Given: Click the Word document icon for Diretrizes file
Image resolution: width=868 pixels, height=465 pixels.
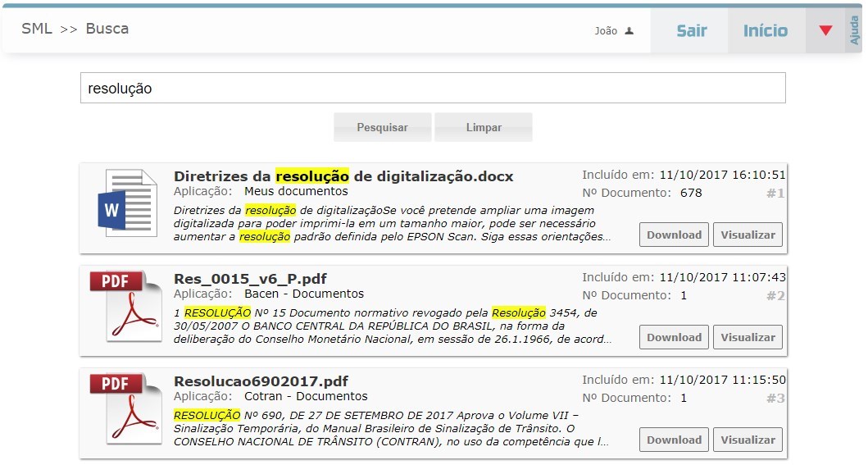Looking at the screenshot, I should (x=127, y=203).
